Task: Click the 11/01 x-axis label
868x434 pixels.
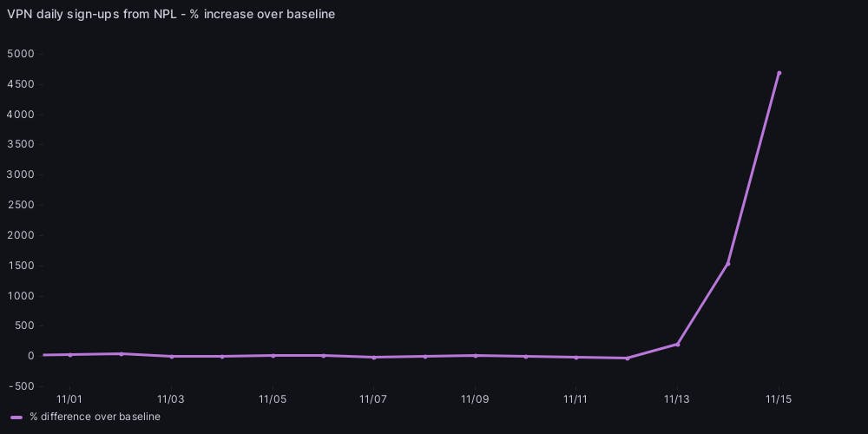Action: point(69,399)
